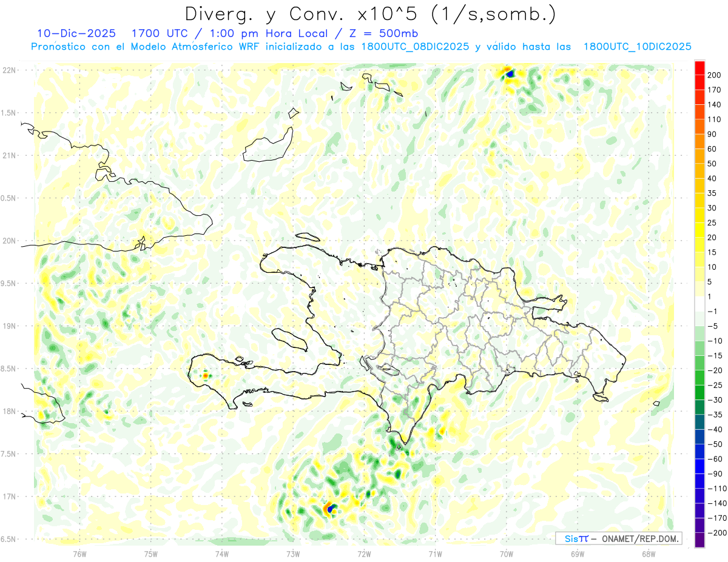Click the colorbar value '110' in orange range
Screen dimensions: 728x562
click(x=715, y=119)
